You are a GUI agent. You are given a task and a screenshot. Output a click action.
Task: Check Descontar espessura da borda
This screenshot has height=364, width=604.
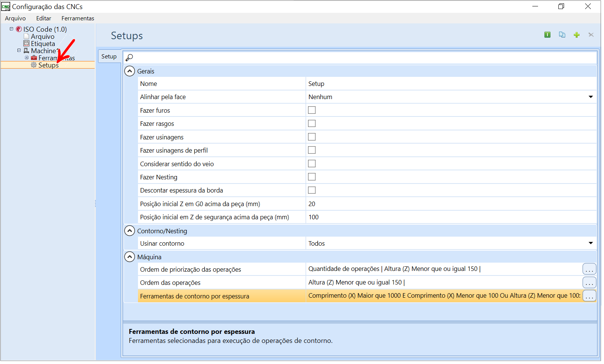tap(312, 190)
